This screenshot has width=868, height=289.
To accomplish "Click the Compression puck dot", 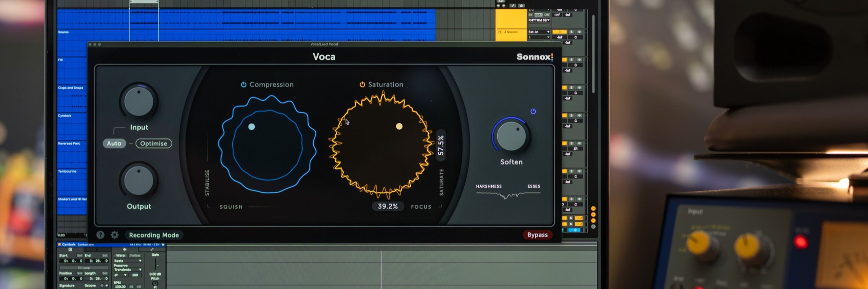I will [251, 127].
